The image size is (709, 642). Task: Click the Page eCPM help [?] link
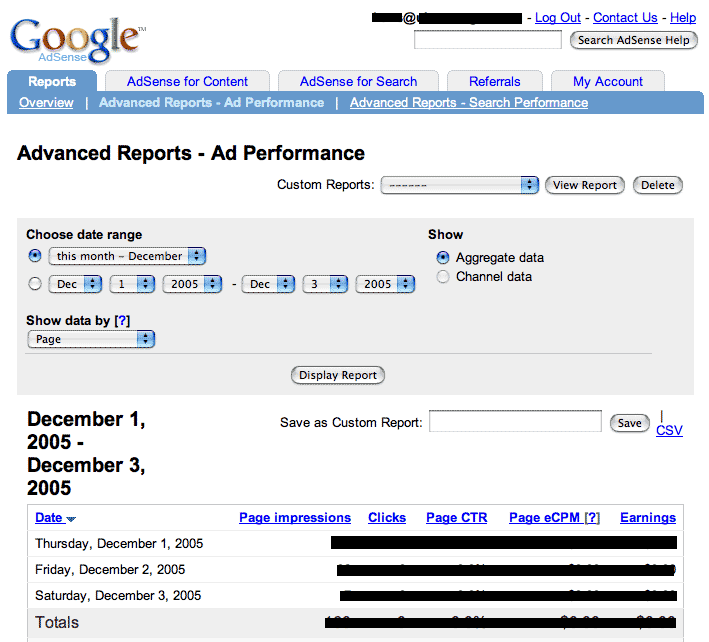pos(592,518)
